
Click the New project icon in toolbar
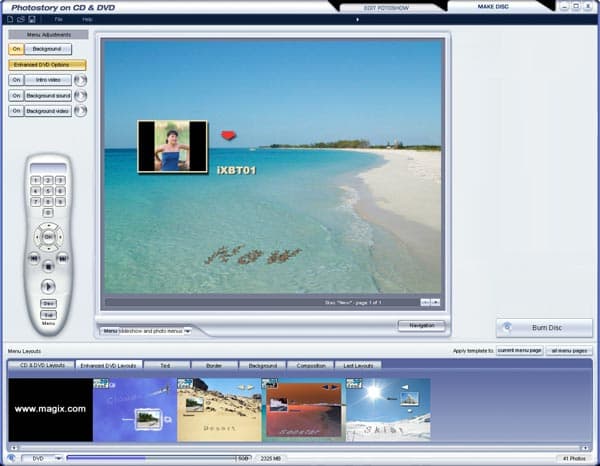point(10,19)
